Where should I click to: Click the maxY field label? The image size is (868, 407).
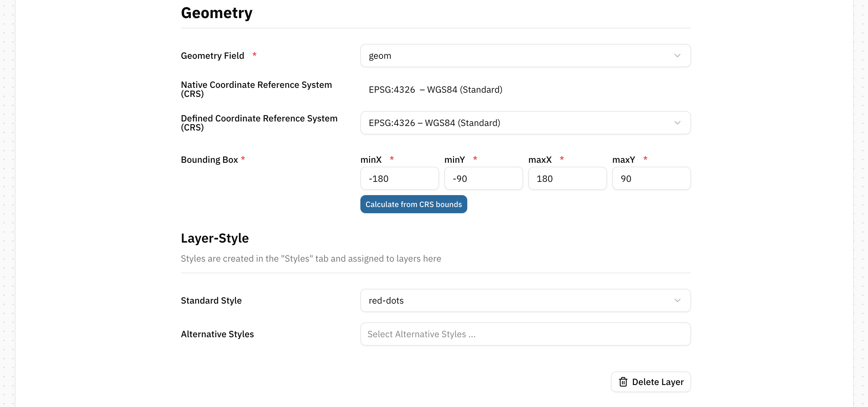click(623, 160)
